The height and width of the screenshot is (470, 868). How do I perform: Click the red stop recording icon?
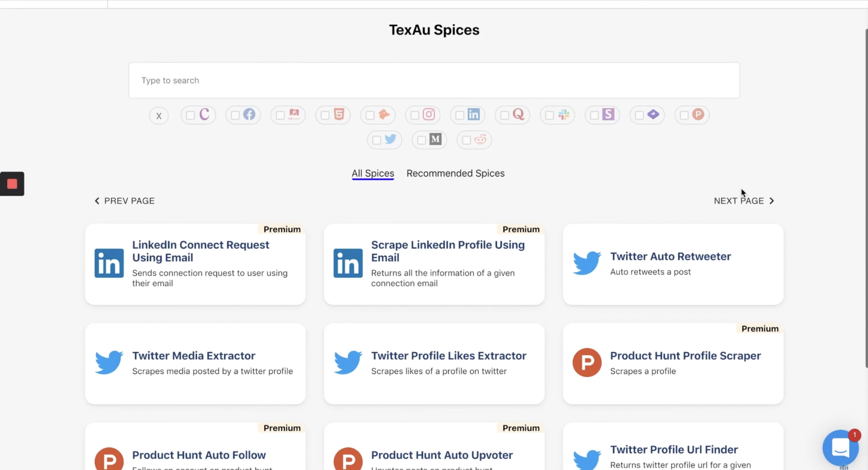(x=12, y=184)
